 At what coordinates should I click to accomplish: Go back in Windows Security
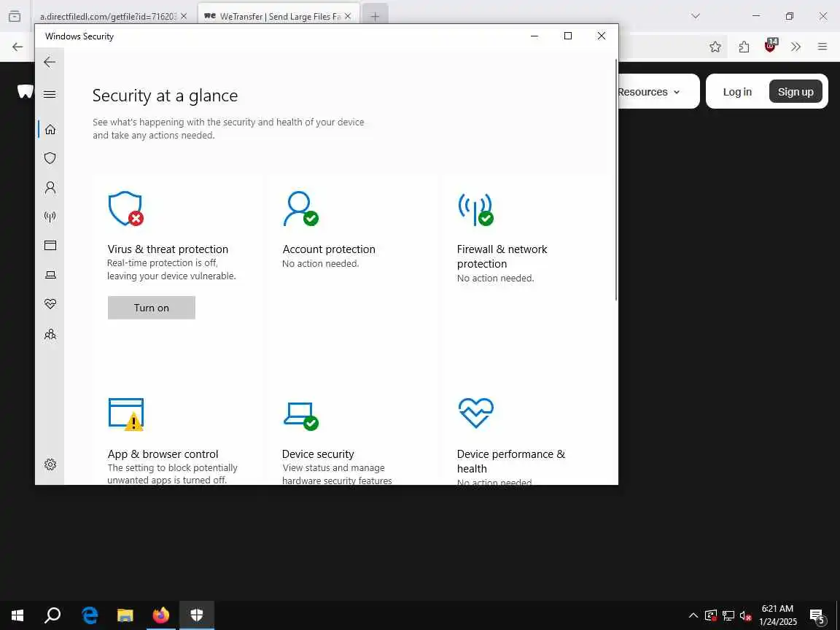coord(50,62)
